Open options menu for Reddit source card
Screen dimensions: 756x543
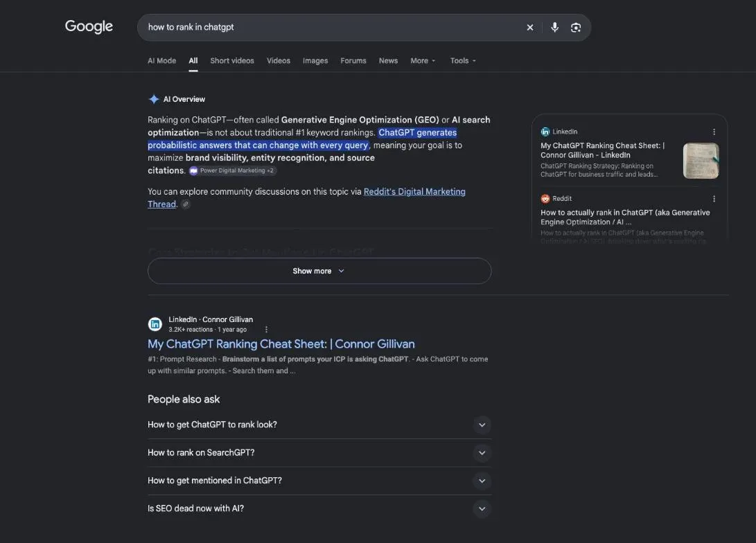pyautogui.click(x=714, y=199)
